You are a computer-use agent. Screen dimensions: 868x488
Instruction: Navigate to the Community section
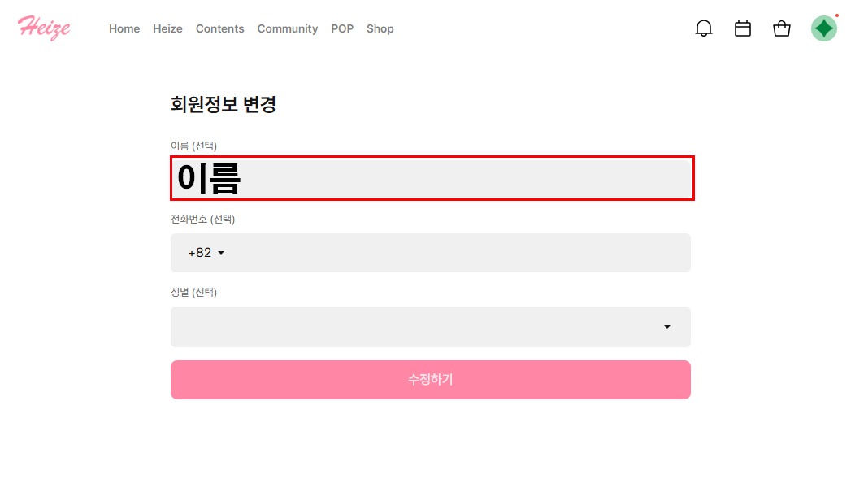[287, 28]
